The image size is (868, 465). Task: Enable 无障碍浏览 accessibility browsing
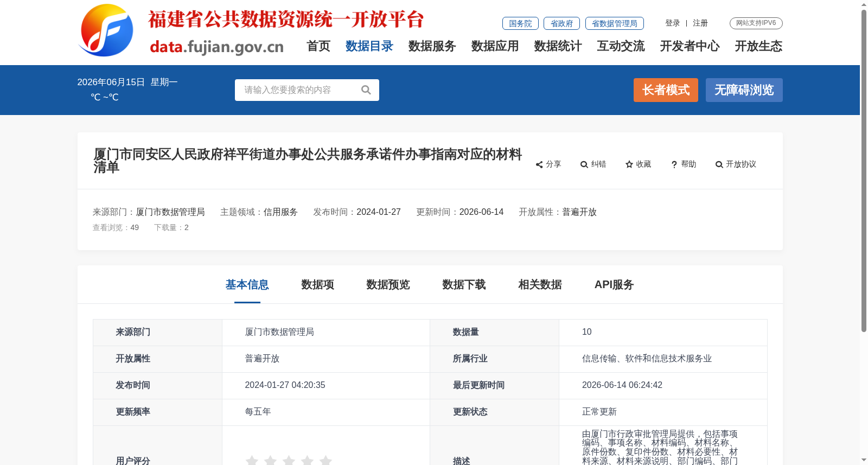click(744, 90)
